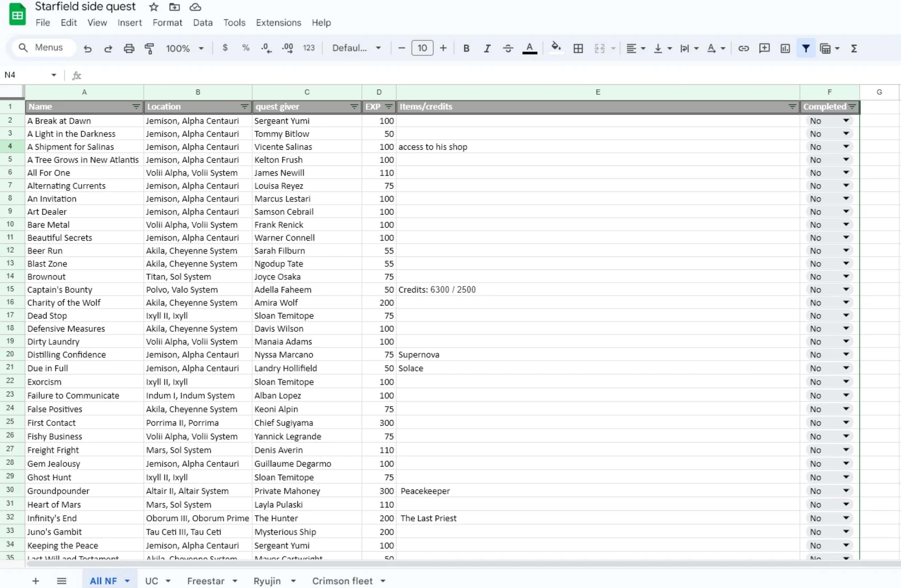
Task: Star the Starfield side quest document
Action: coord(153,7)
